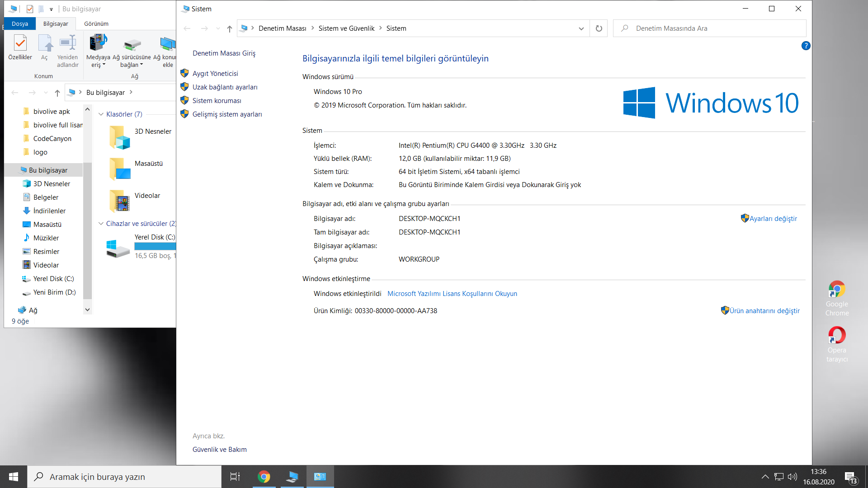Open Google Chrome desktop shortcut
Viewport: 868px width, 488px height.
coord(837,298)
